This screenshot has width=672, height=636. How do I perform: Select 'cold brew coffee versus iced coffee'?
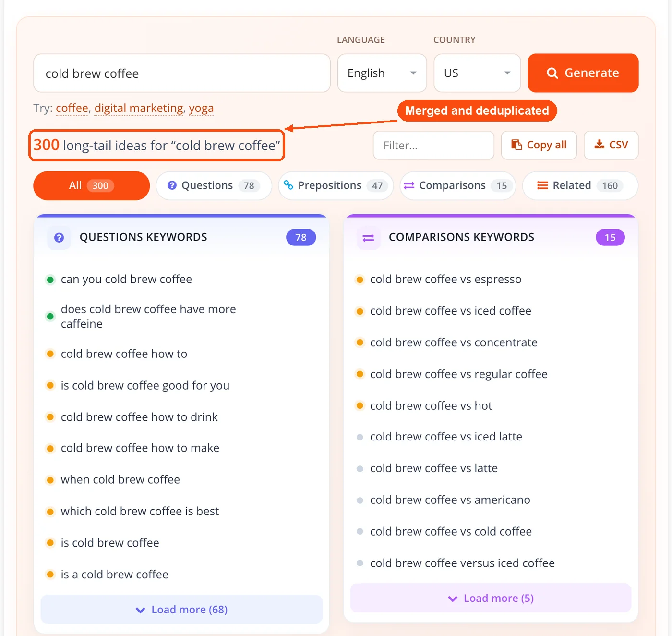pos(462,563)
